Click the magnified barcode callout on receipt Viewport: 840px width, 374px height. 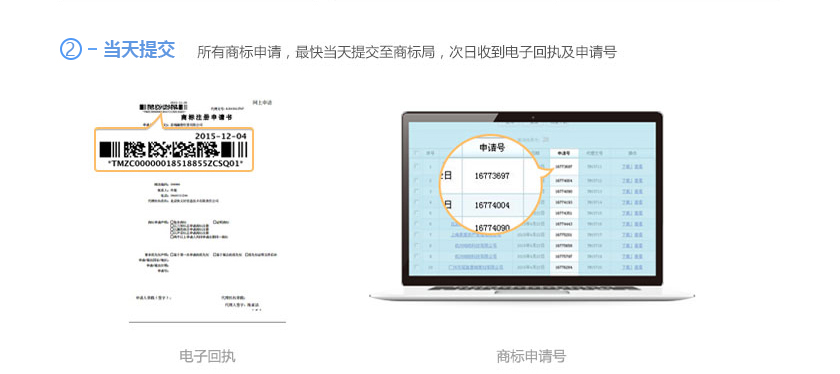pos(174,149)
